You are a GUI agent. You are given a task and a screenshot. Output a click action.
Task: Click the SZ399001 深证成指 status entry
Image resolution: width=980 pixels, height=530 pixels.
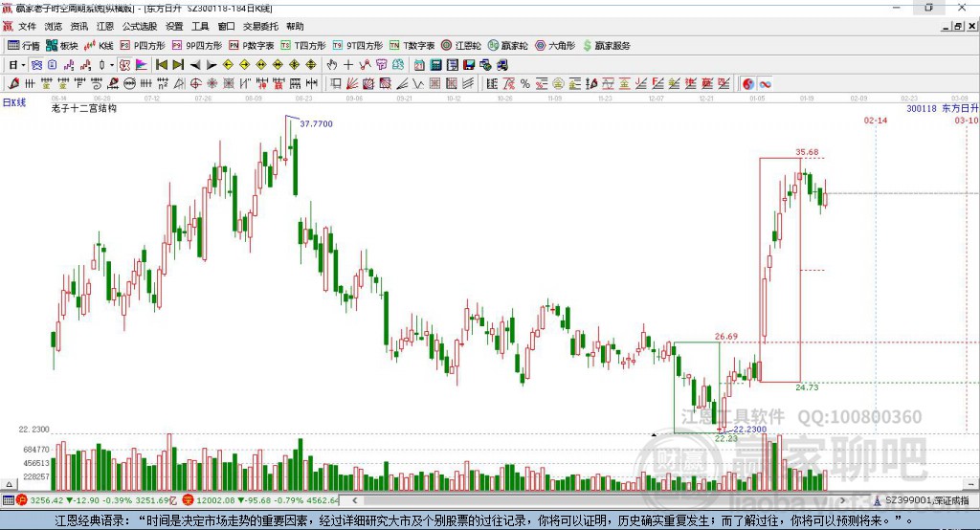coord(922,500)
